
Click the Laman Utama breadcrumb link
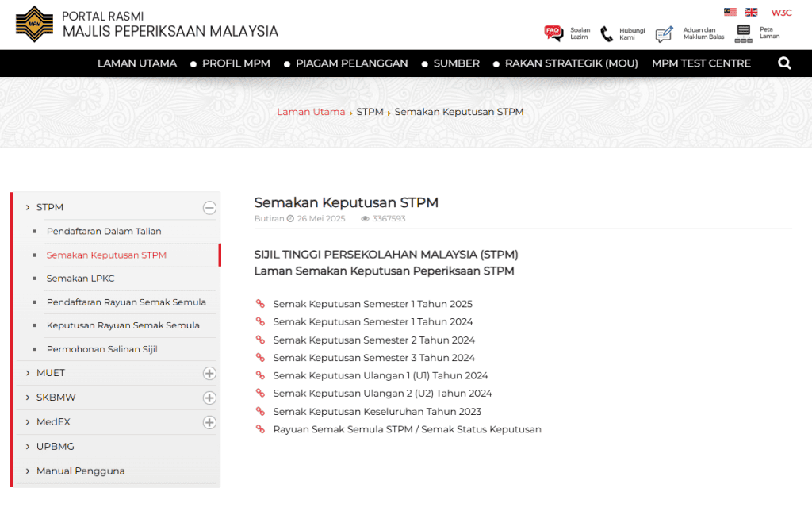311,112
